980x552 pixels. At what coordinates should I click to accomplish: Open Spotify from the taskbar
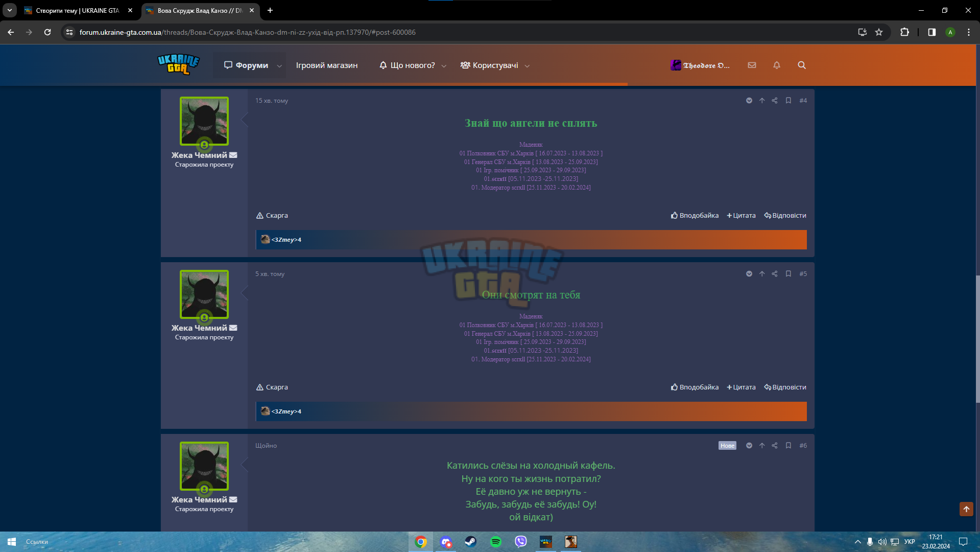pyautogui.click(x=496, y=542)
